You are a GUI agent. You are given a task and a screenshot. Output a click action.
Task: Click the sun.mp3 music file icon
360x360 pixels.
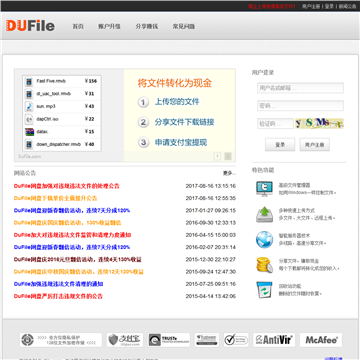click(x=30, y=106)
